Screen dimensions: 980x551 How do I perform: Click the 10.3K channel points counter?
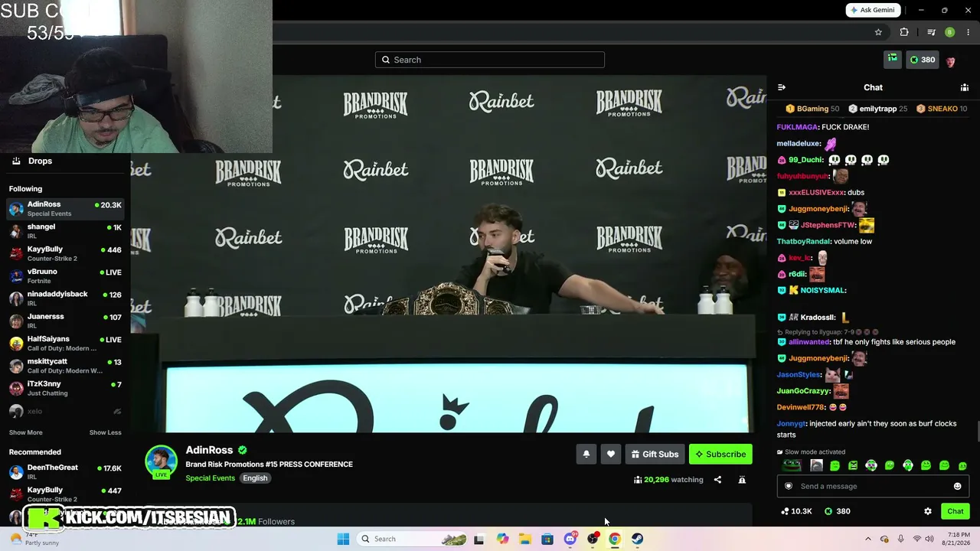point(796,511)
